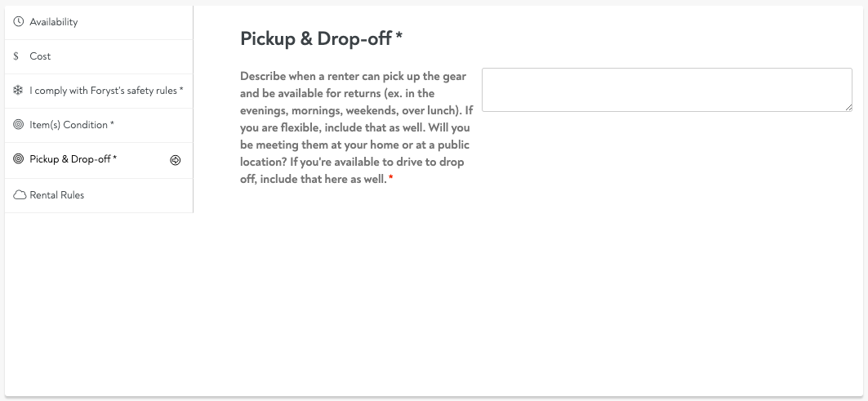Click the cloud icon beside Rental Rules
Screen dimensions: 868x401
19,195
